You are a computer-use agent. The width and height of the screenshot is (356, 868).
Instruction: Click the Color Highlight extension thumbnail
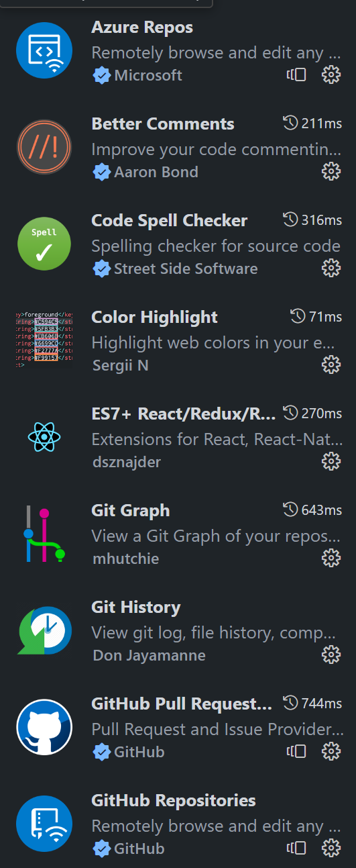point(44,340)
